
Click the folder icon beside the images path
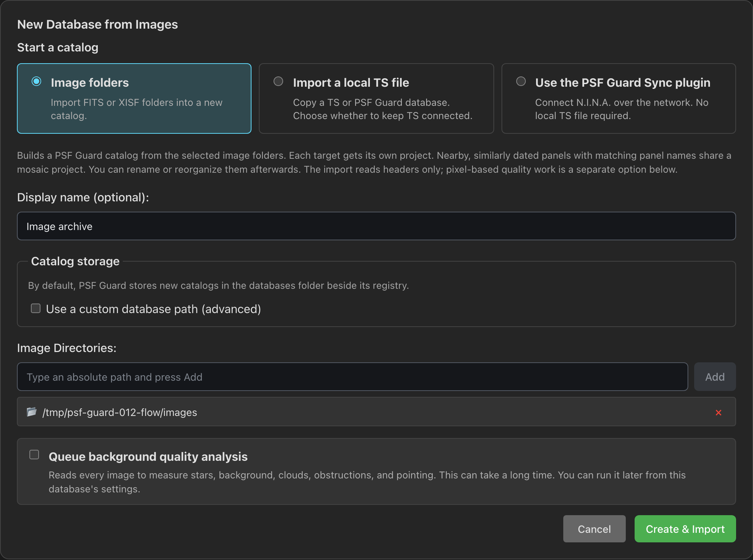pyautogui.click(x=32, y=412)
